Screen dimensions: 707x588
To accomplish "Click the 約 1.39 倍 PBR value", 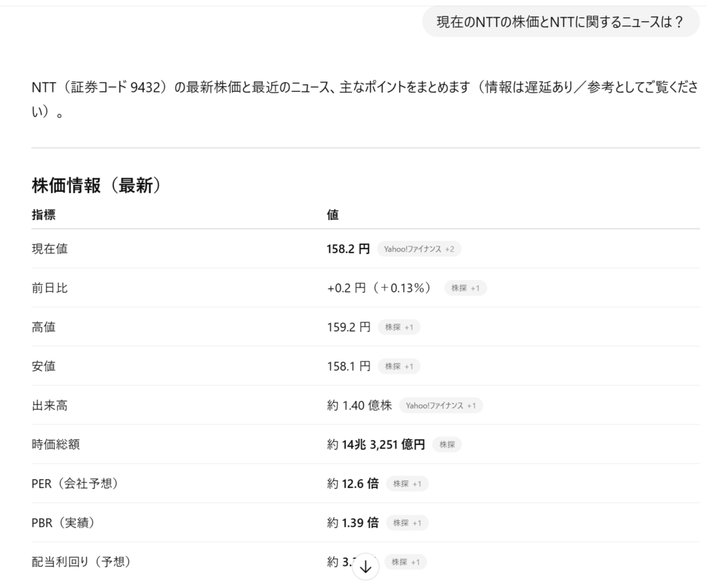I will (x=352, y=523).
